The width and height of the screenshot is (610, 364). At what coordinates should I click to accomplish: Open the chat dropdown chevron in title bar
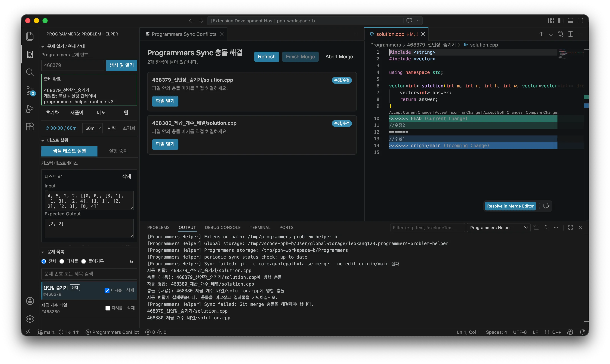[x=418, y=21]
